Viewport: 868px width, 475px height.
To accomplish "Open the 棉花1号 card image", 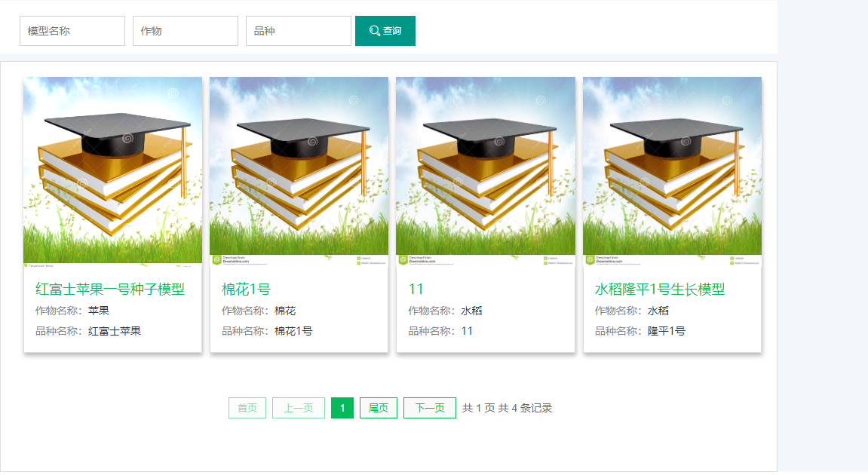I will [x=299, y=172].
